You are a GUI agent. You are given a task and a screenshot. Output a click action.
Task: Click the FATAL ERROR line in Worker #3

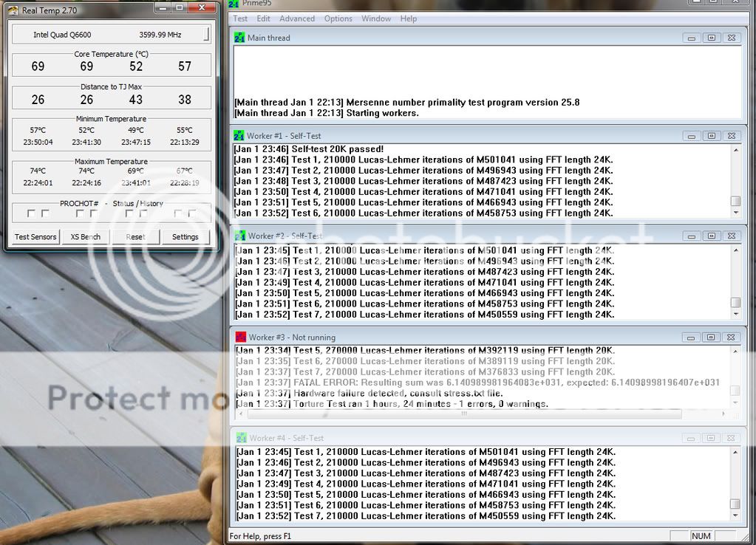pyautogui.click(x=478, y=383)
